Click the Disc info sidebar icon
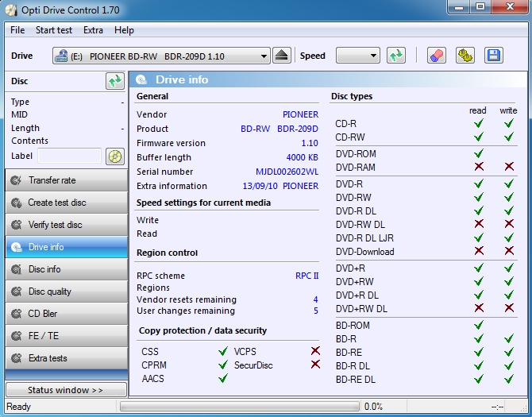The height and width of the screenshot is (417, 532). [x=16, y=269]
